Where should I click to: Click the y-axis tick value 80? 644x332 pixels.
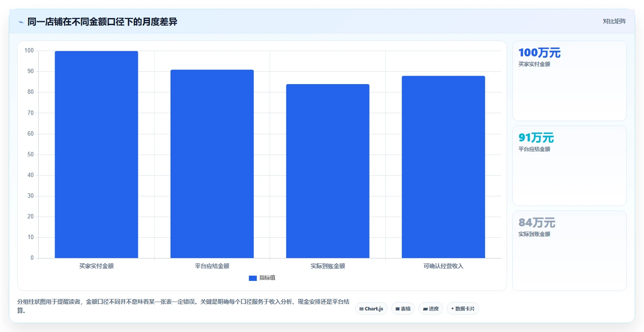tap(30, 92)
